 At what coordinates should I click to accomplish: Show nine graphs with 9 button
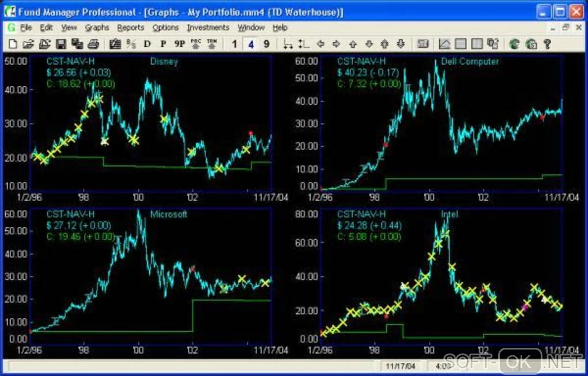pos(266,44)
